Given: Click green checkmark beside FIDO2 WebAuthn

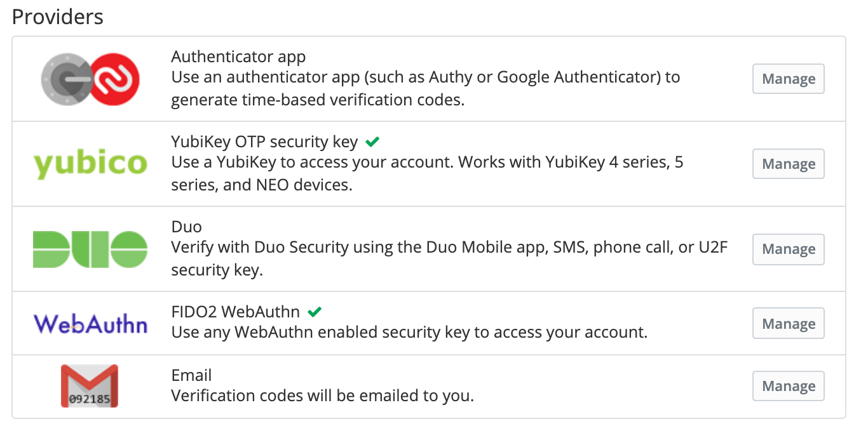Looking at the screenshot, I should (x=315, y=312).
